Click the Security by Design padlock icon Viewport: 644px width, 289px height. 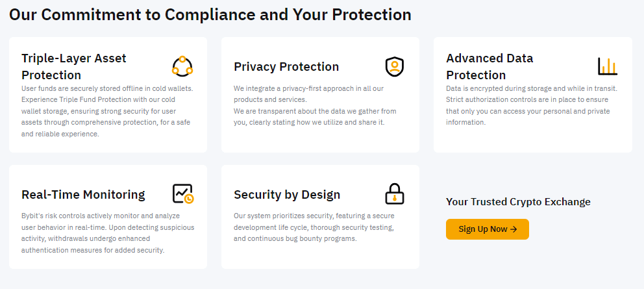pos(395,194)
